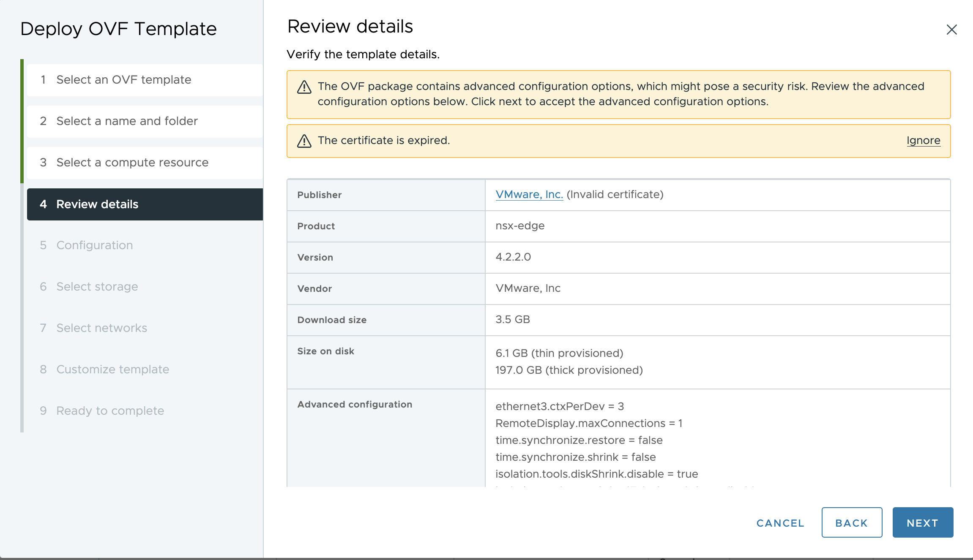Ignore the expired certificate warning
Viewport: 973px width, 560px height.
(924, 140)
